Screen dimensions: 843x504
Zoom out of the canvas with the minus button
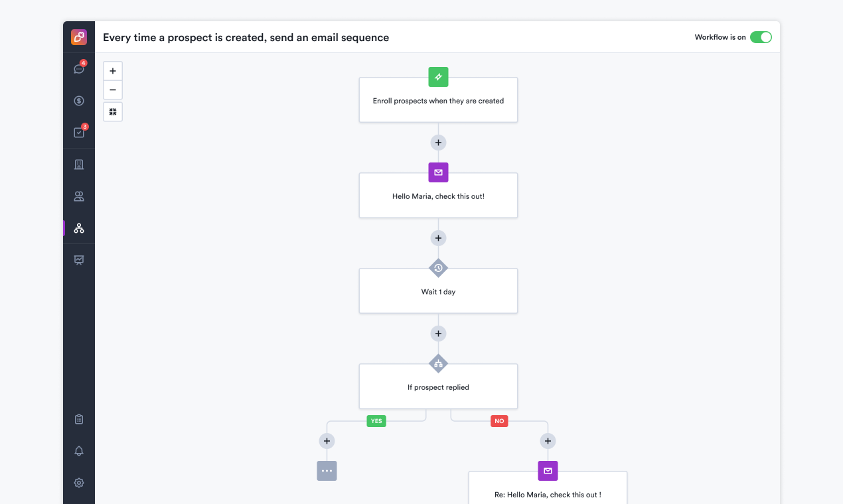[x=112, y=90]
